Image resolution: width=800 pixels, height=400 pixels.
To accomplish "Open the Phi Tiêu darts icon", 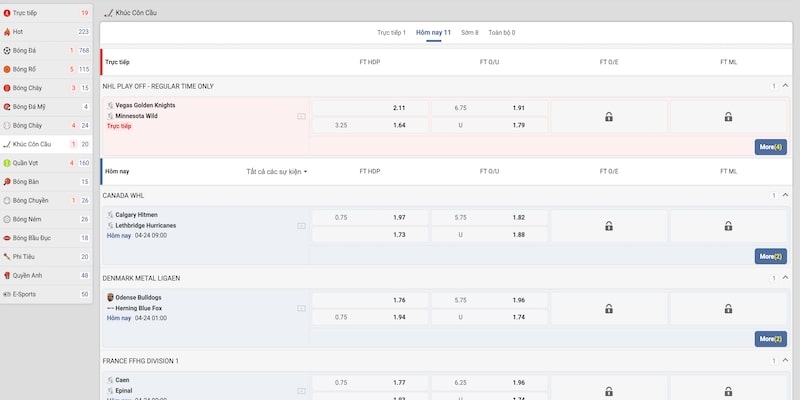I will (7, 256).
